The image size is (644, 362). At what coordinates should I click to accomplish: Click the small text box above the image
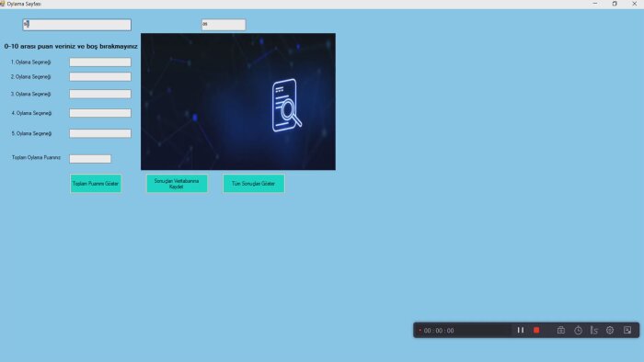[224, 25]
